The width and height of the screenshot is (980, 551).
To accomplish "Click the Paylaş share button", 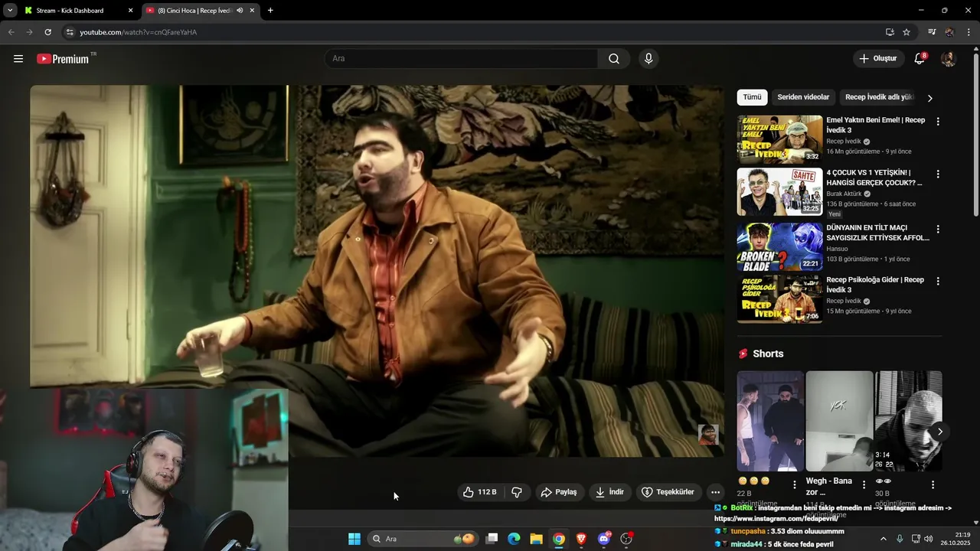I will (x=559, y=492).
